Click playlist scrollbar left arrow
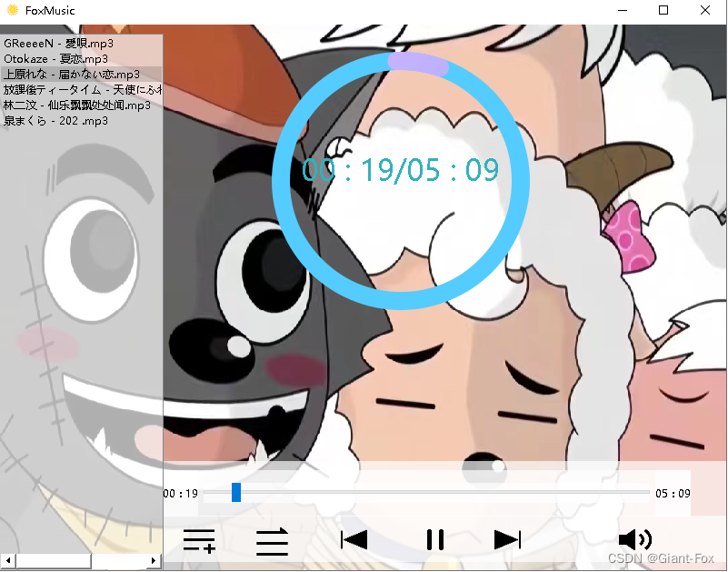Screen dimensions: 728x572 click(x=8, y=561)
